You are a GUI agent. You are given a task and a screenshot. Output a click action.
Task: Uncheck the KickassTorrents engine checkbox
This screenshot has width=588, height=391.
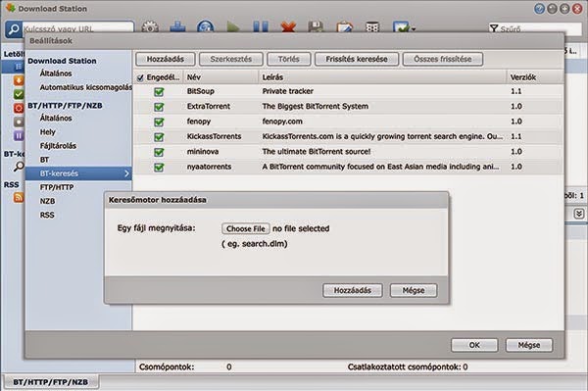click(x=159, y=137)
